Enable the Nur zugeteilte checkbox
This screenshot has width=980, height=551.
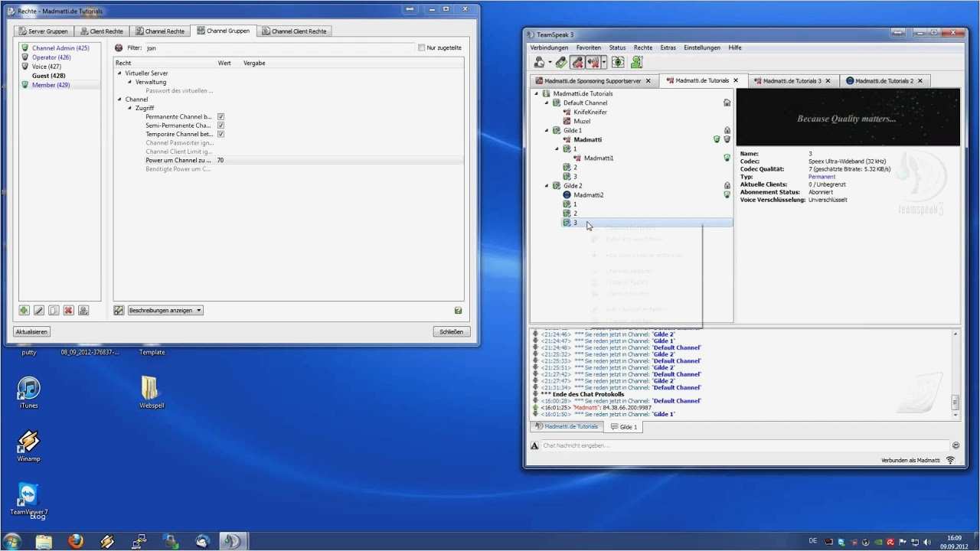[x=421, y=48]
